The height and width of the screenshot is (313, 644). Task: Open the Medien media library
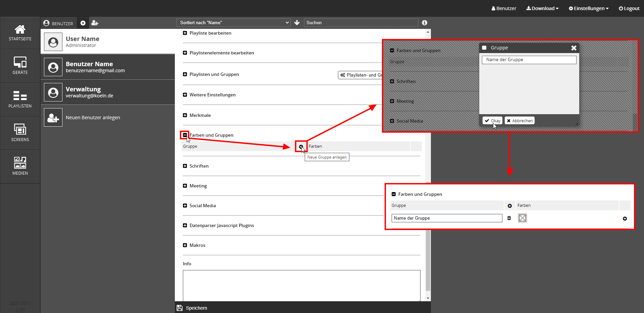(20, 167)
